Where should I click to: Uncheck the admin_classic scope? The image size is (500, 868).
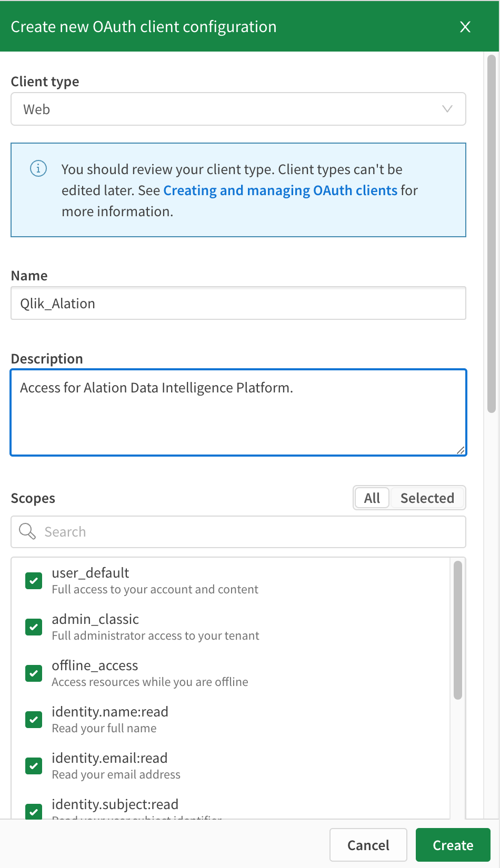tap(34, 627)
